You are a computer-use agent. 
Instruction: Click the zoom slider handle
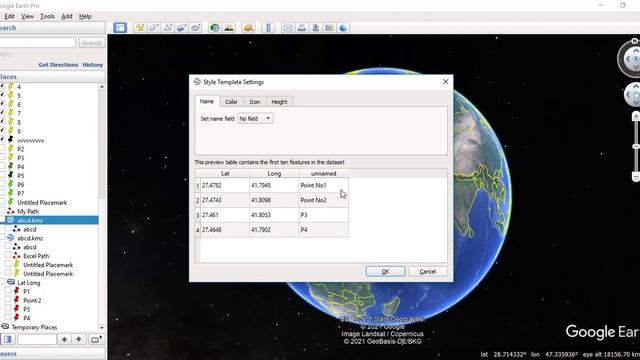pos(636,146)
